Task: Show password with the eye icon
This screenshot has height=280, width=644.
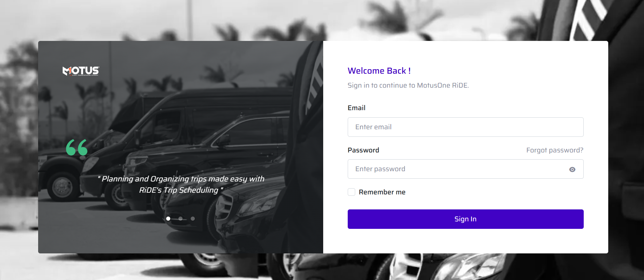Action: tap(572, 170)
